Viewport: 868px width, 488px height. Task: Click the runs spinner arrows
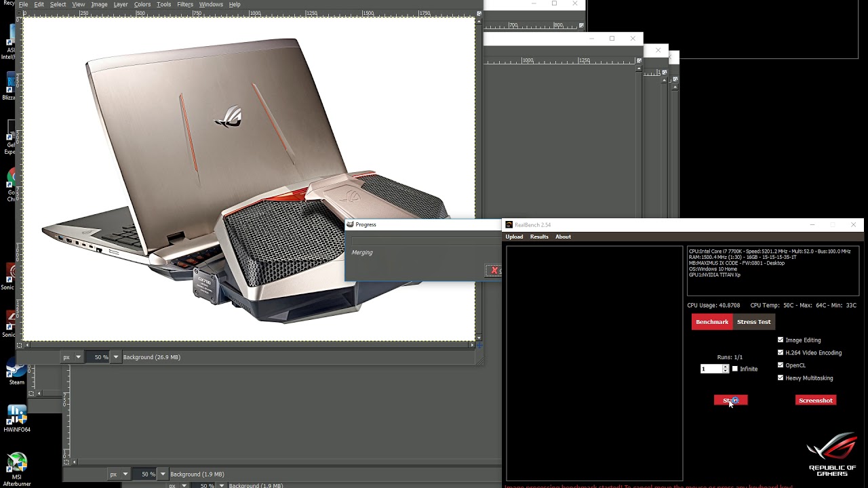coord(726,369)
